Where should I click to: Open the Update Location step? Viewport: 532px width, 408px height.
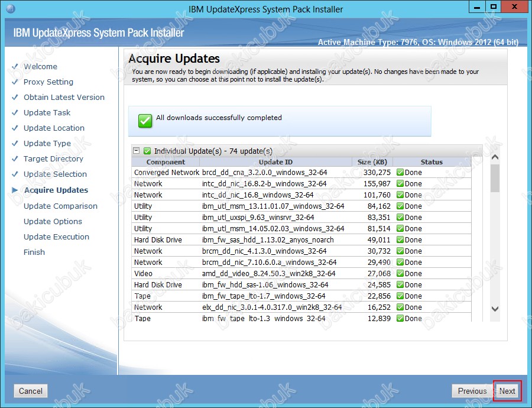54,128
